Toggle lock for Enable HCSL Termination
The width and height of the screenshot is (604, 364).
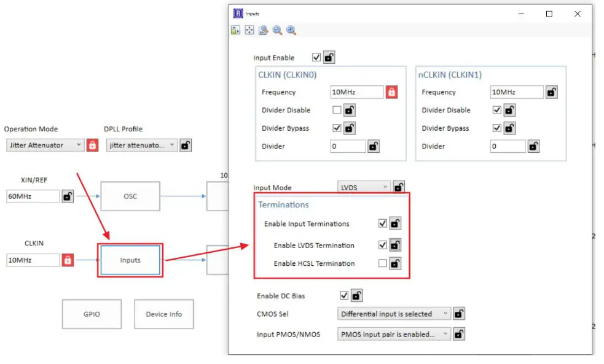(x=395, y=263)
